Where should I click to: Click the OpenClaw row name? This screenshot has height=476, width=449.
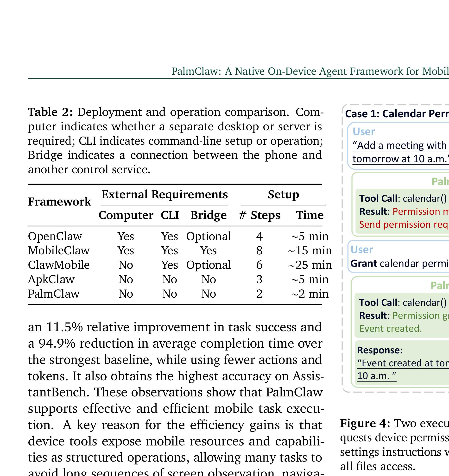[55, 236]
